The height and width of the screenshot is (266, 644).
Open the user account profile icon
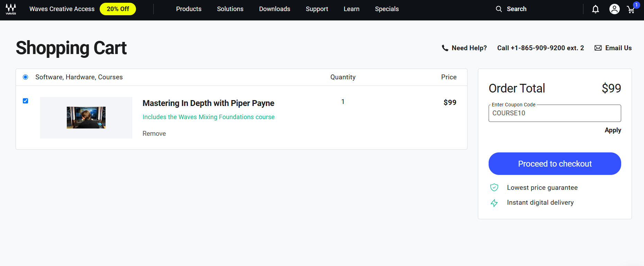(614, 9)
